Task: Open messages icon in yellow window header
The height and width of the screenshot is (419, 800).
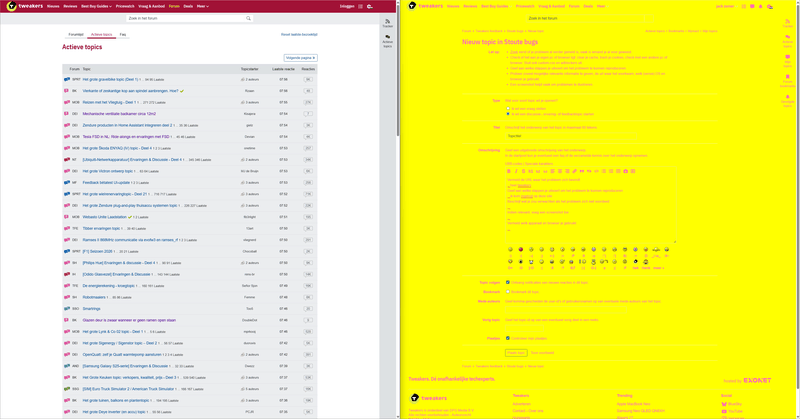Action: click(x=752, y=7)
